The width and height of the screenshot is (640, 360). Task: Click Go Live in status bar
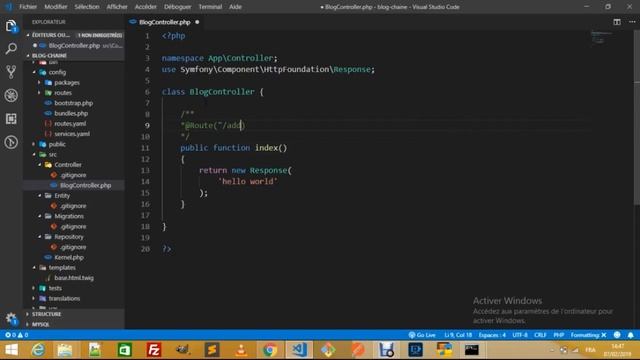point(422,335)
